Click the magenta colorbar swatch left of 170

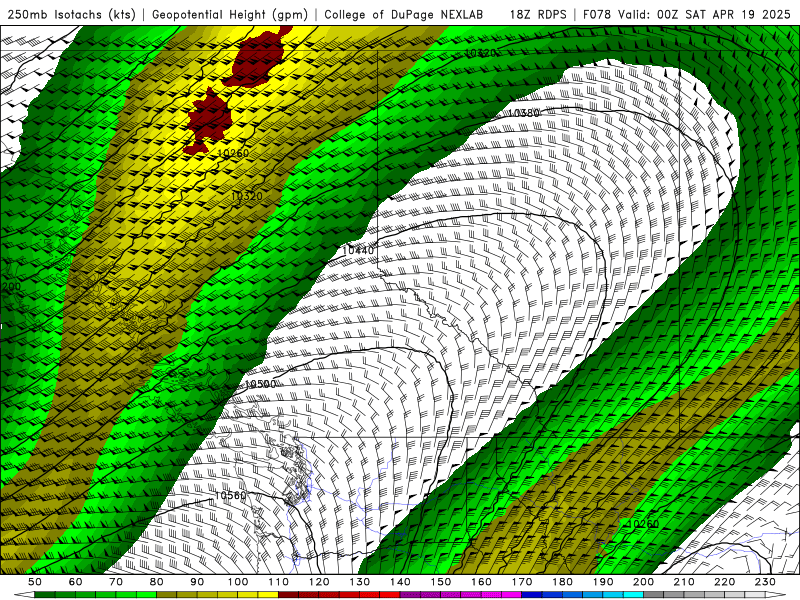coord(512,595)
